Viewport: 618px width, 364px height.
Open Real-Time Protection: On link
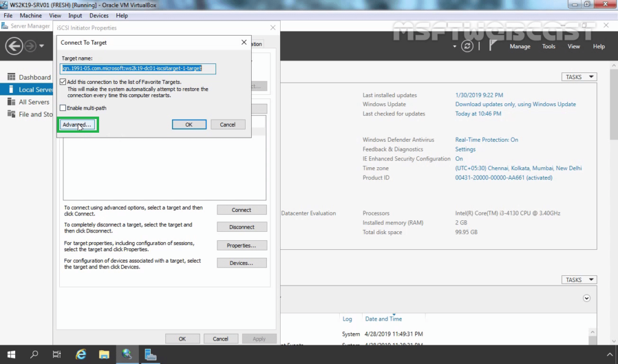487,139
